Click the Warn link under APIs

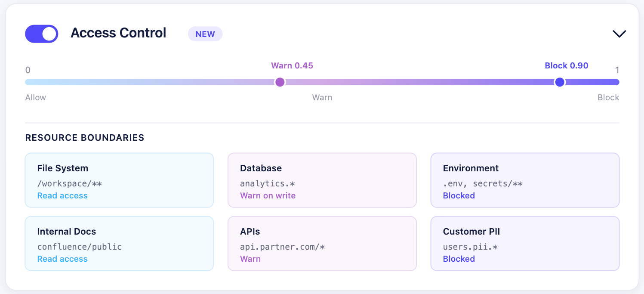point(250,259)
